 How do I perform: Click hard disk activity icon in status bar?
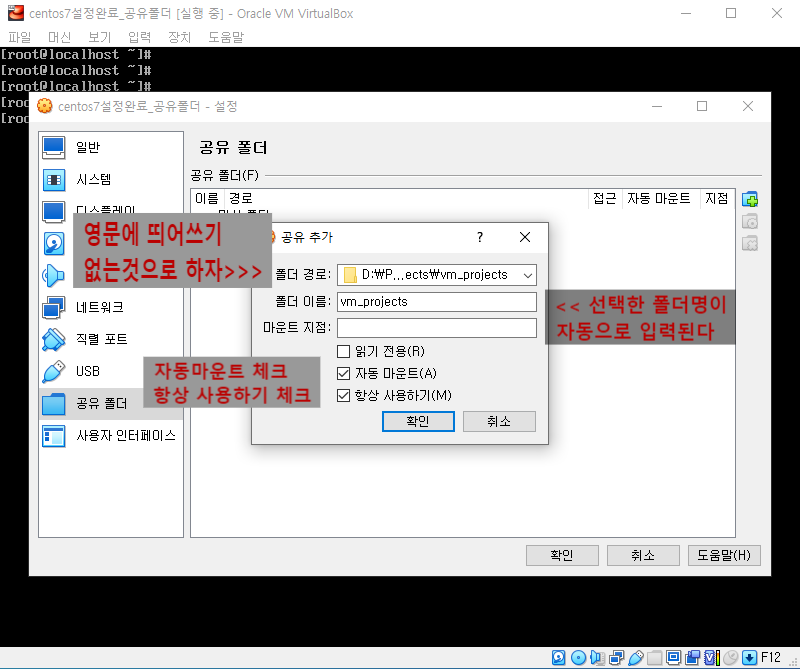(559, 657)
